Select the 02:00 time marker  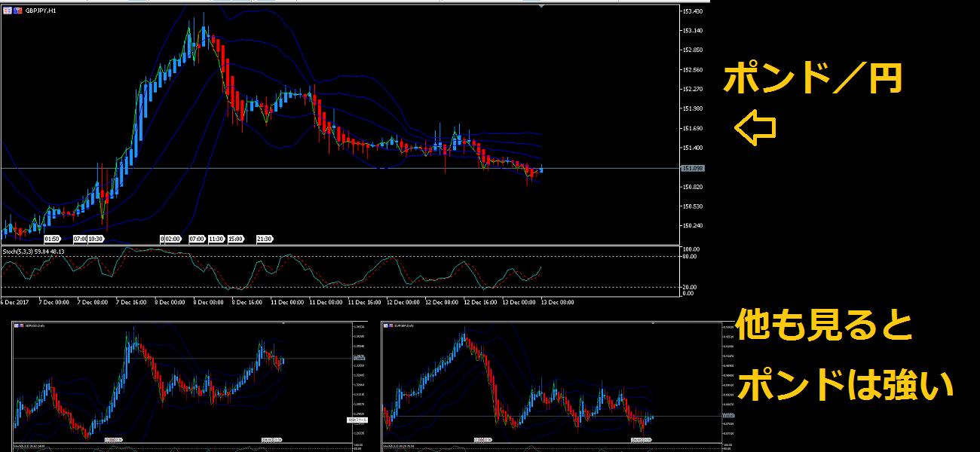point(173,239)
